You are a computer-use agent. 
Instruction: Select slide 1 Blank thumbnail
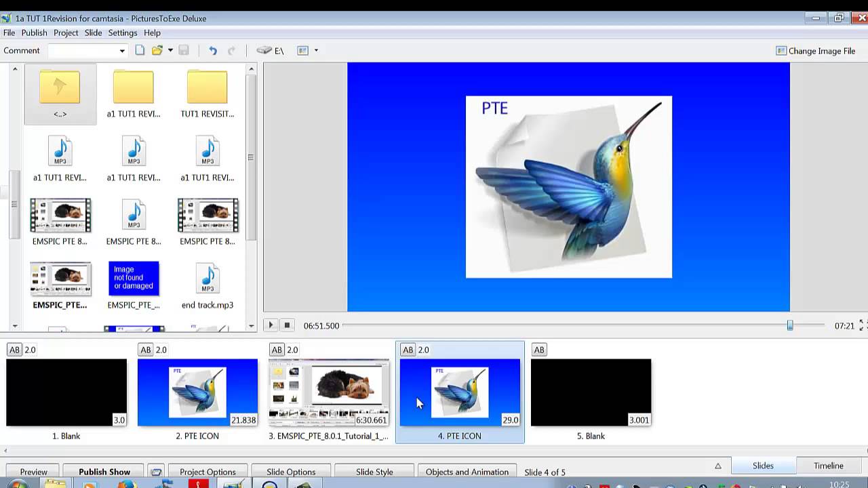66,392
